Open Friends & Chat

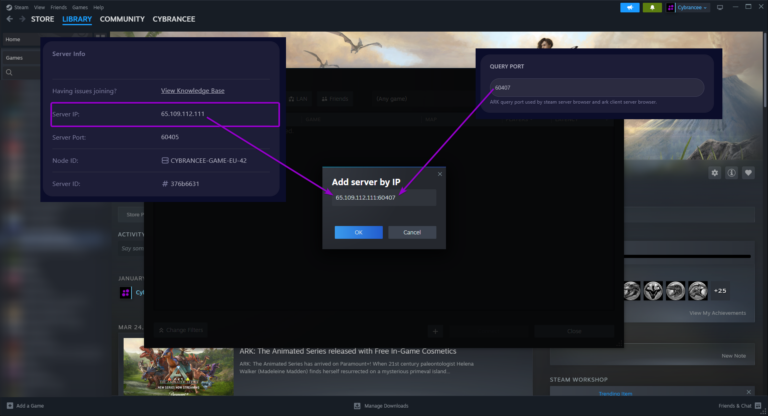[740, 406]
